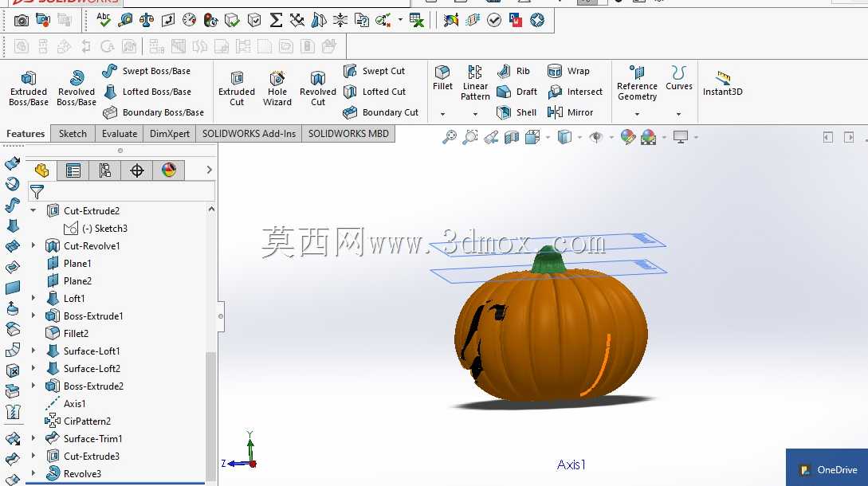The image size is (868, 486).
Task: Open ConfigurationManager tab
Action: [104, 170]
